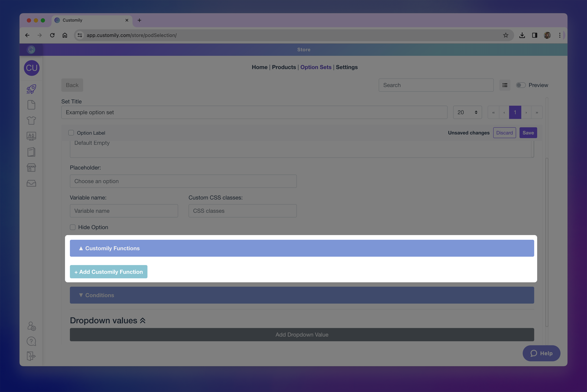Check the Hide Option checkbox
The height and width of the screenshot is (392, 587).
[73, 227]
